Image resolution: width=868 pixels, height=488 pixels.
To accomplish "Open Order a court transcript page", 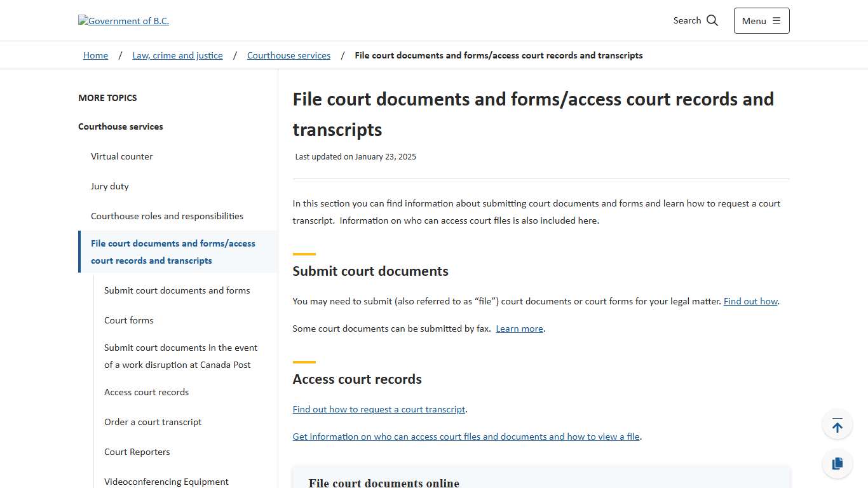I will 153,422.
